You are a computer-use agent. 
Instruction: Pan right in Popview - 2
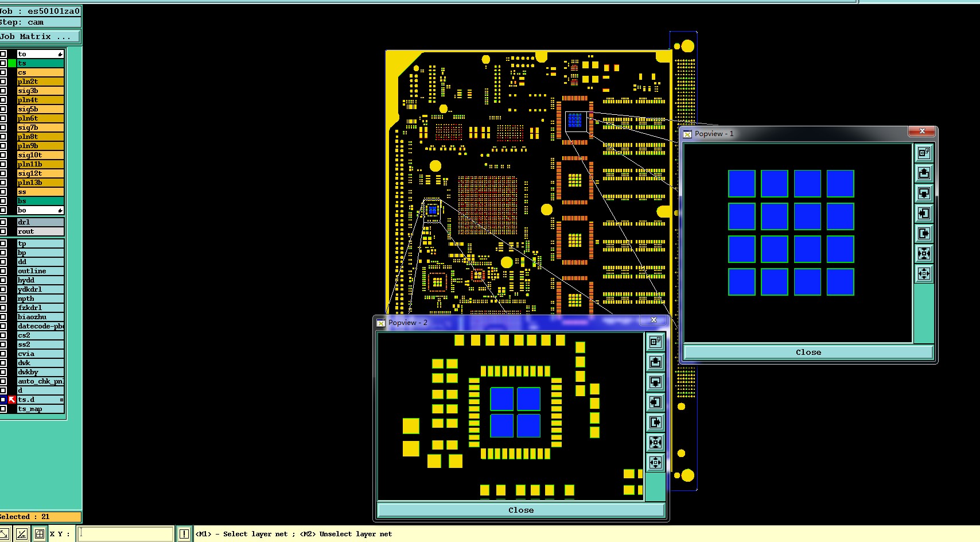pyautogui.click(x=655, y=422)
